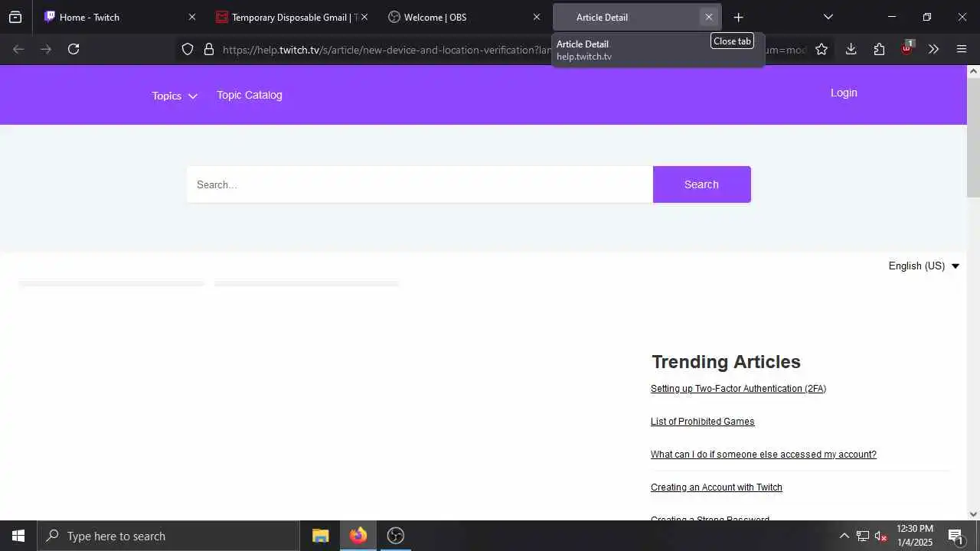Click the taskbar search box
This screenshot has height=551, width=980.
point(168,536)
